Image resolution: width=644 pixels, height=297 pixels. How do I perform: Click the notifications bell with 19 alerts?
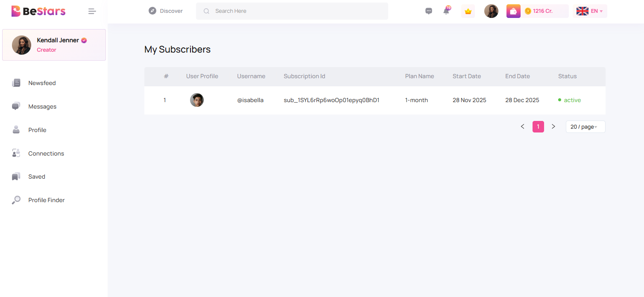pos(447,11)
